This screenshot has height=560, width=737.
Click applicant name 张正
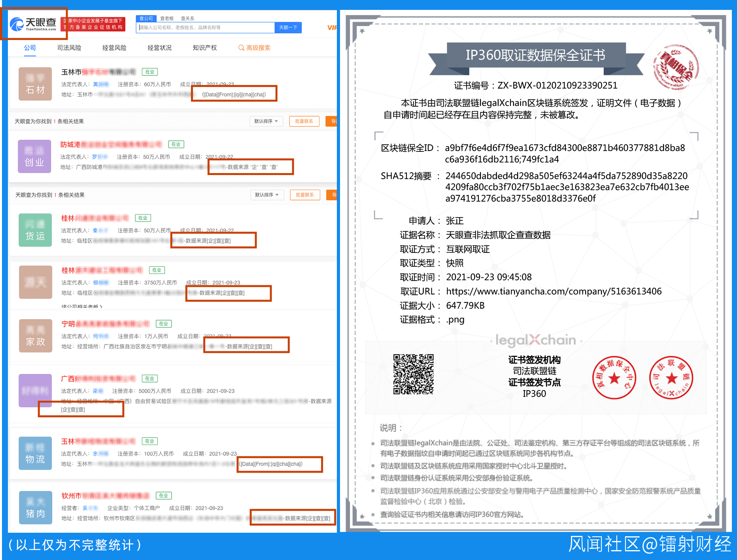click(455, 221)
